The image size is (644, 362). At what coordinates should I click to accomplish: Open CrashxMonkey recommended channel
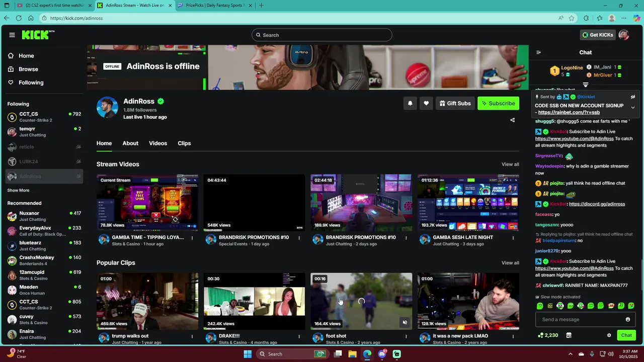coord(44,260)
